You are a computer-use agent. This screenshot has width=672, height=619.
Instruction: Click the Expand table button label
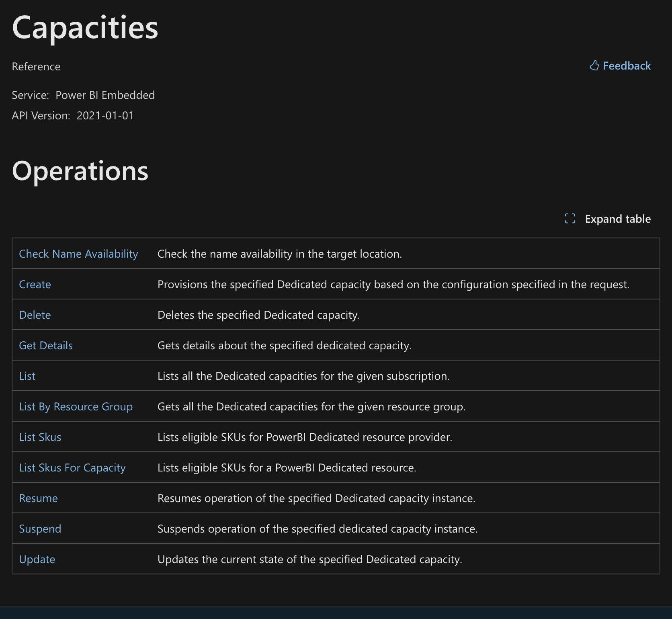point(618,219)
